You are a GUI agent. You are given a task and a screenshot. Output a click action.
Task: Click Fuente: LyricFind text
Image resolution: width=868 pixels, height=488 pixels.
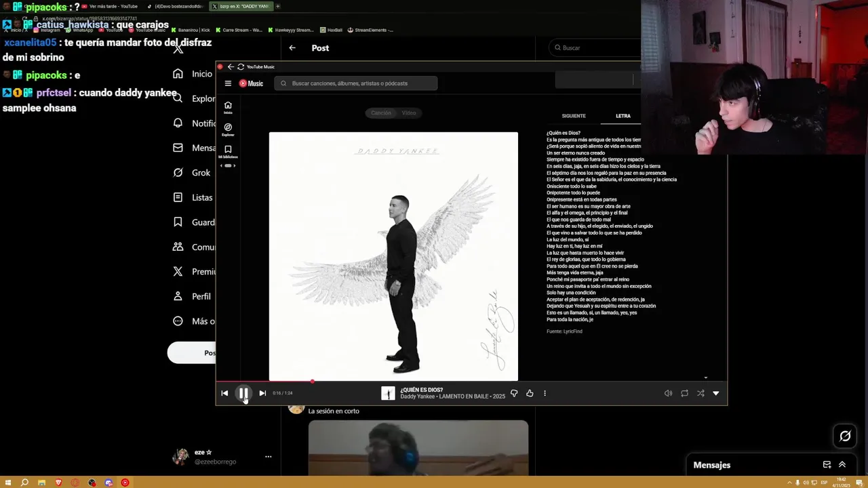tap(564, 331)
